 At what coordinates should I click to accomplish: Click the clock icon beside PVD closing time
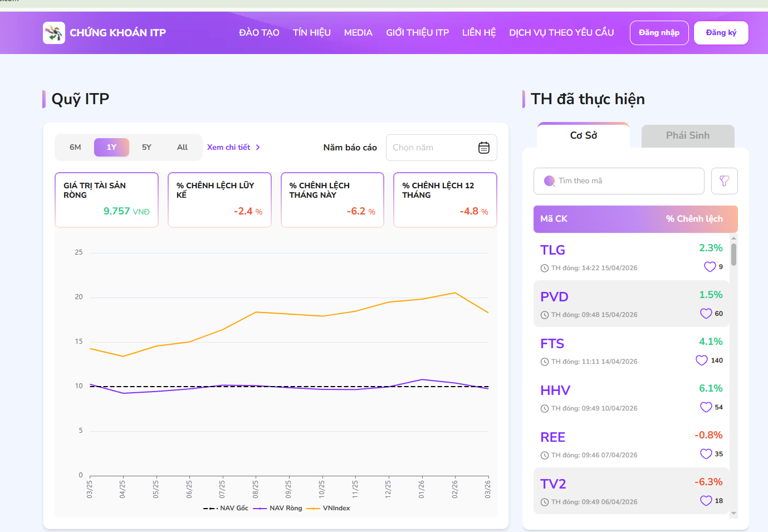[544, 314]
